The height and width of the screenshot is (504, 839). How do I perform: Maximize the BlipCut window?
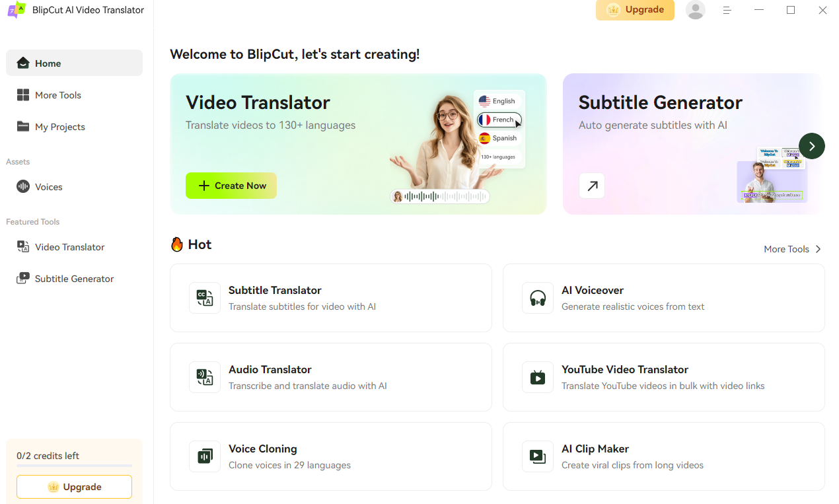tap(791, 10)
